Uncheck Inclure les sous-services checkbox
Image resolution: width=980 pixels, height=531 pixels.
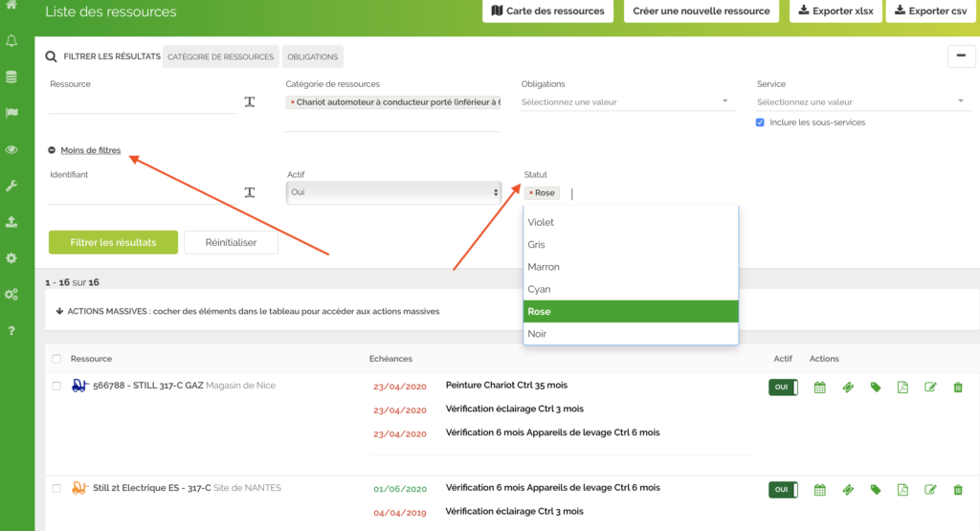click(760, 122)
